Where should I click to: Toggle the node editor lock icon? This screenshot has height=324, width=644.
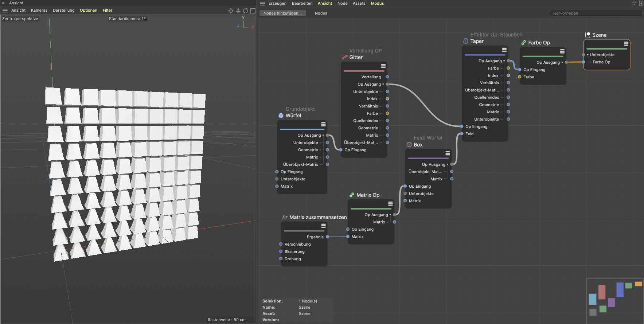[x=634, y=4]
